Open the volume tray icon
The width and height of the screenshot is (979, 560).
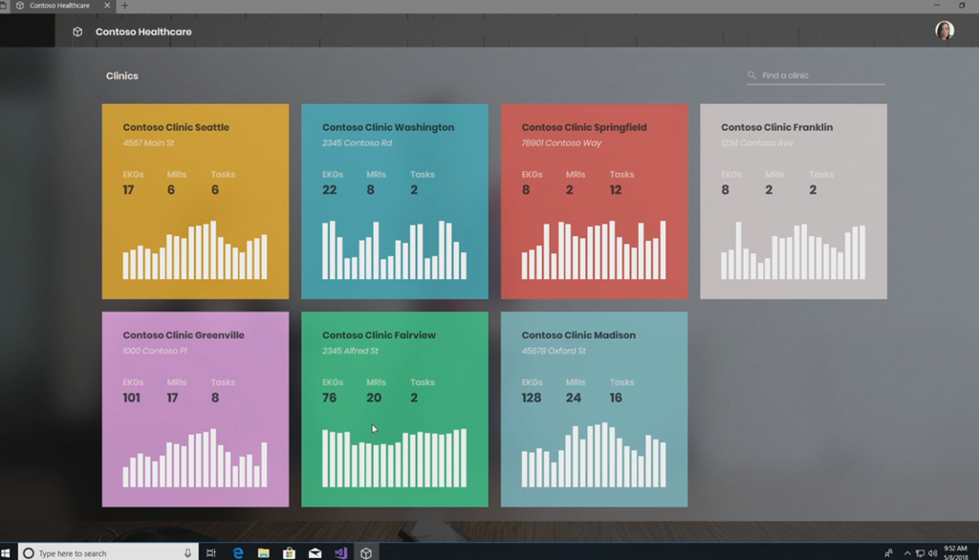click(x=932, y=553)
